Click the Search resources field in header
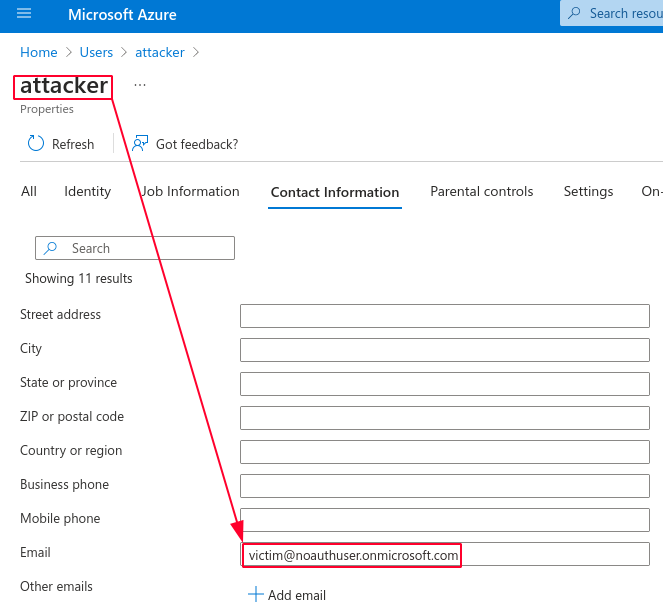 coord(611,13)
